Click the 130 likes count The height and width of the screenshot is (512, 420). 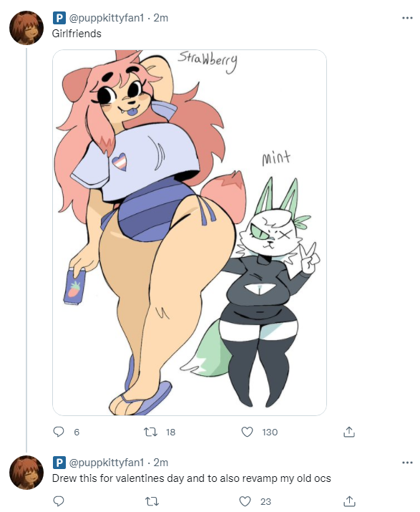270,433
